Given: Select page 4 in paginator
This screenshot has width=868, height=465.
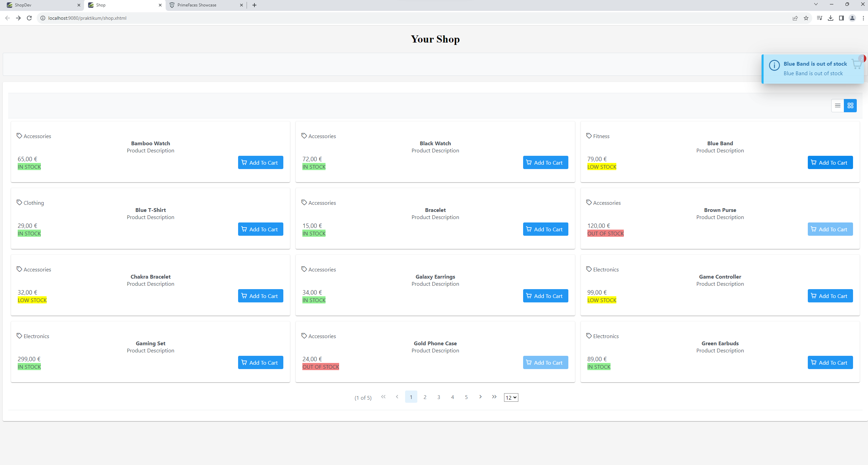Looking at the screenshot, I should (x=452, y=397).
